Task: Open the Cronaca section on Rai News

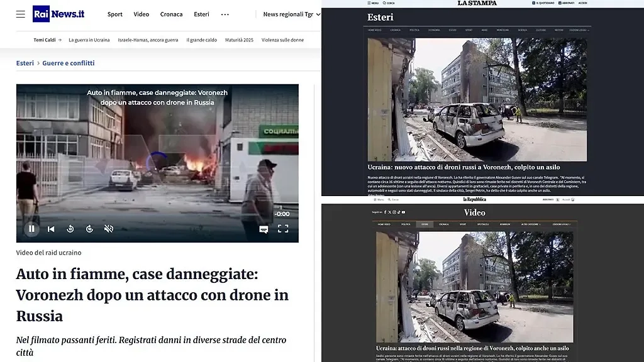Action: point(171,14)
